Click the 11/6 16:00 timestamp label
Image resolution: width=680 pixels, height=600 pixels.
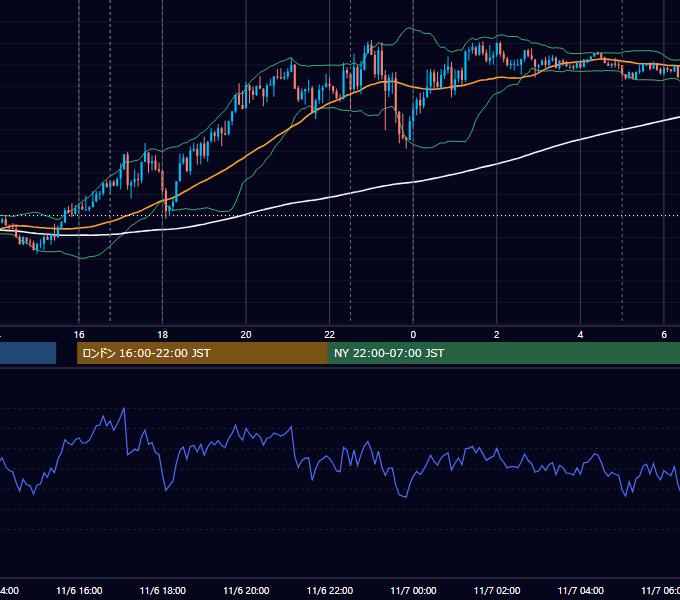click(79, 590)
